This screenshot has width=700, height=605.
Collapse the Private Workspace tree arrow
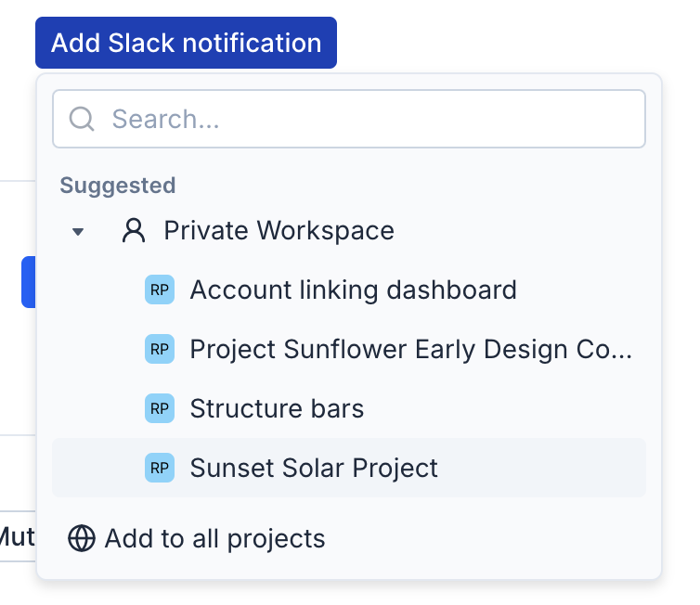pos(78,232)
